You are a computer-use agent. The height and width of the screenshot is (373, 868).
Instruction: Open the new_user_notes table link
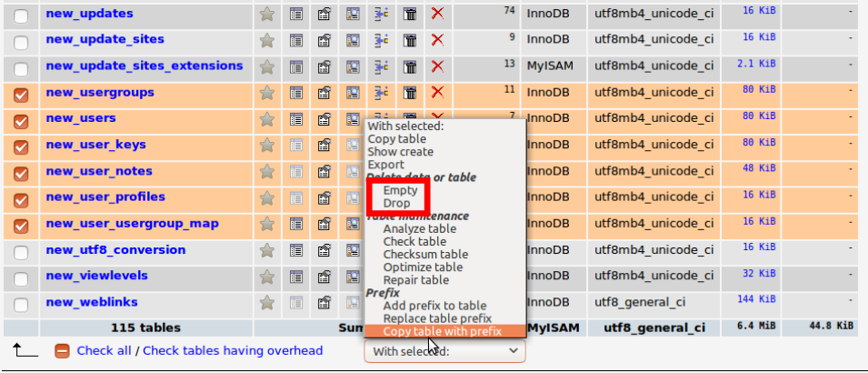[x=99, y=171]
